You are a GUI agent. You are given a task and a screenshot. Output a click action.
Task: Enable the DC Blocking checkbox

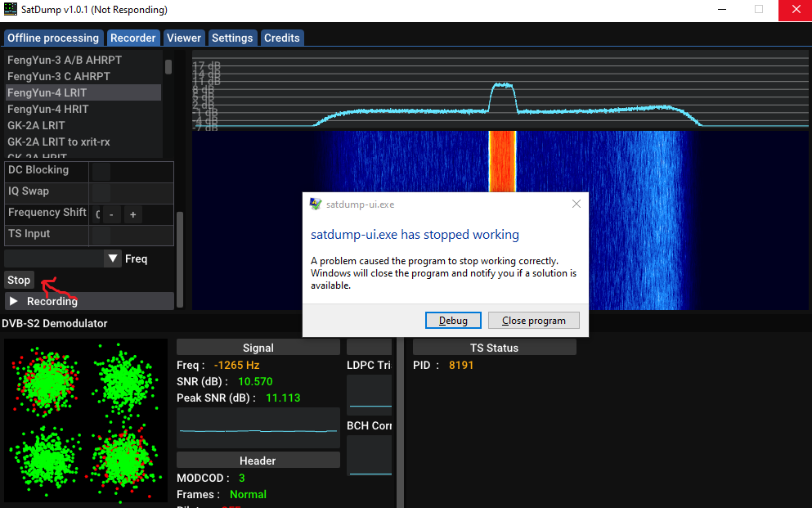100,172
